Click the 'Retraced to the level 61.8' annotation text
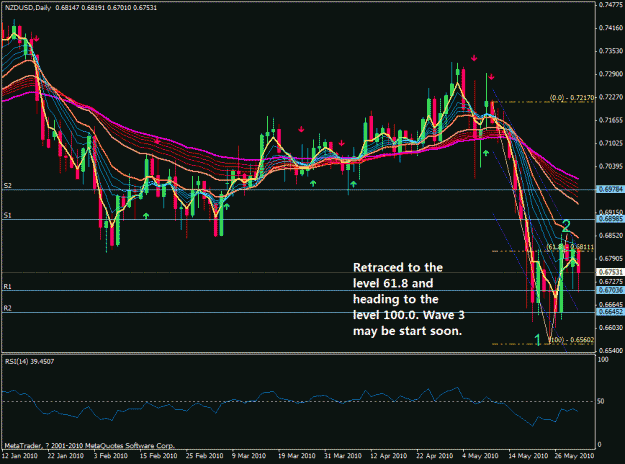Viewport: 625px width, 464px height. [x=409, y=299]
